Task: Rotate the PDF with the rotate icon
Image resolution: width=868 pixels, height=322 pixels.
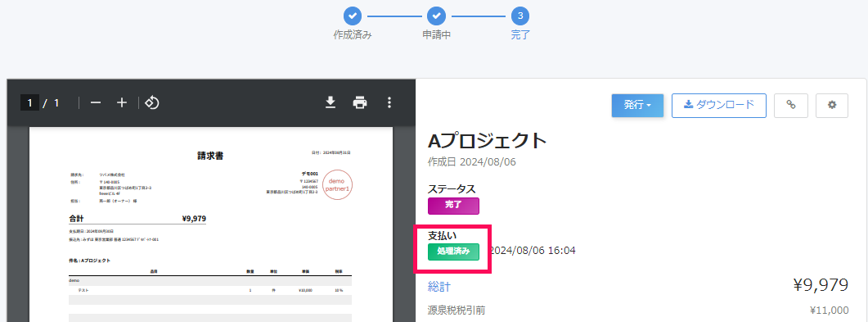Action: [x=151, y=103]
